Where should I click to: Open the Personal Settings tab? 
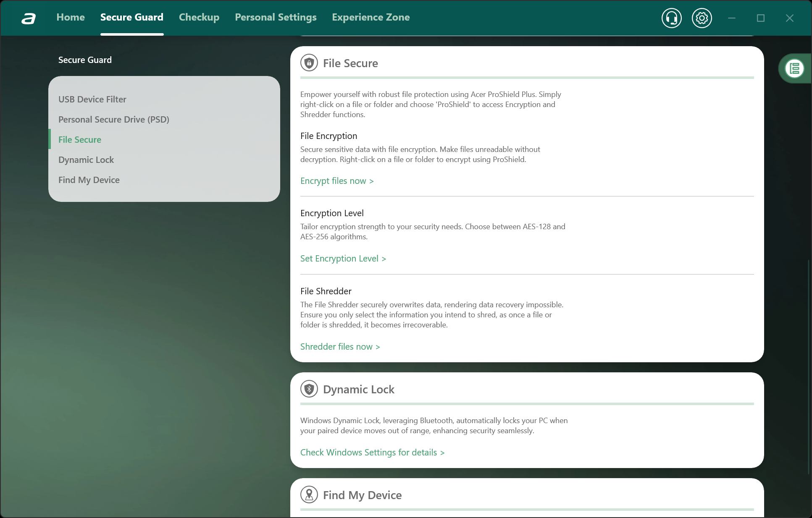pos(276,17)
